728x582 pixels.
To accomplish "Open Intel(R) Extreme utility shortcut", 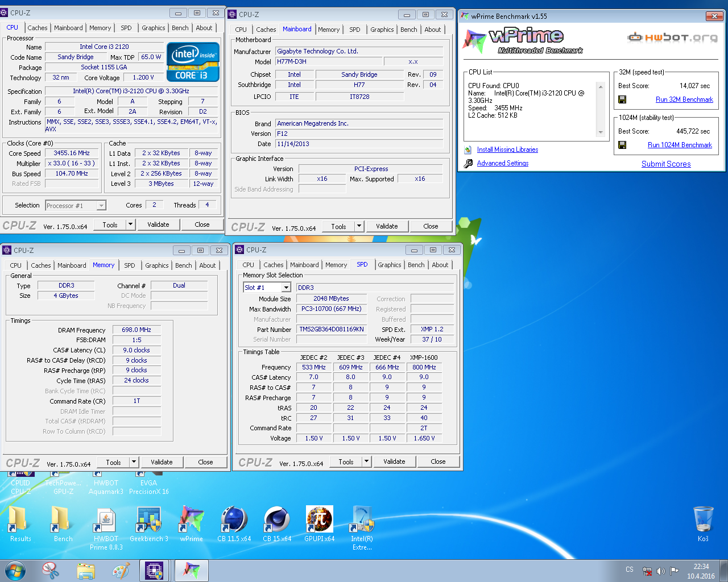I will (362, 528).
